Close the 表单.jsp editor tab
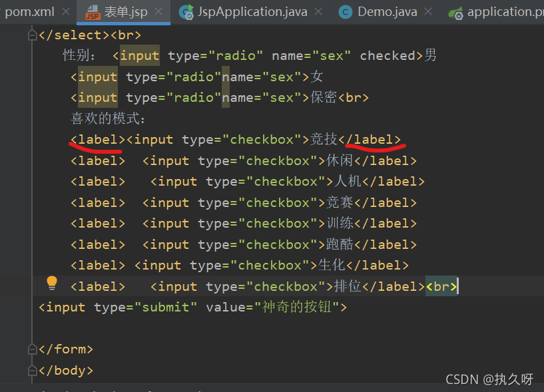 (158, 12)
